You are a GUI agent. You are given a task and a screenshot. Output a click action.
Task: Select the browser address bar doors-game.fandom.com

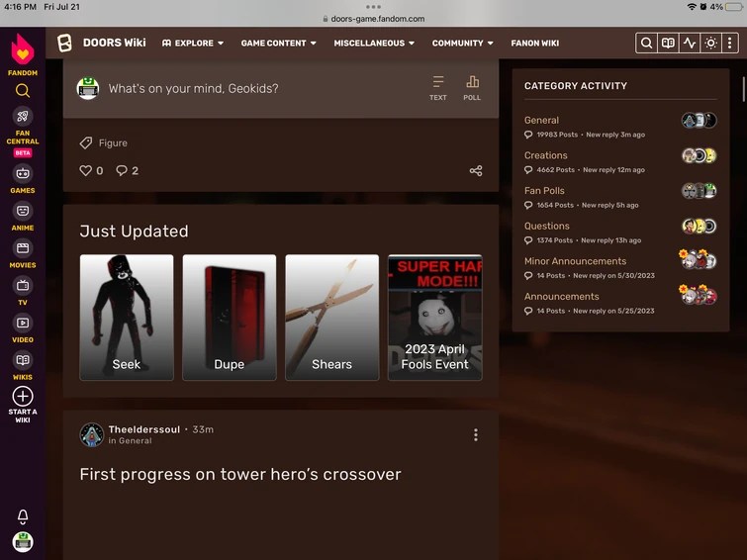pos(374,19)
